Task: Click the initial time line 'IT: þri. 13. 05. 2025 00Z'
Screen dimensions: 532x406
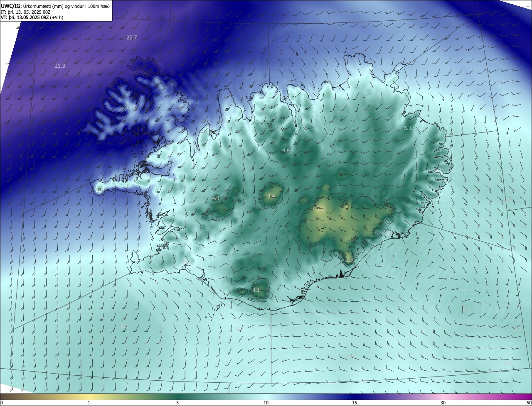Action: [26, 12]
